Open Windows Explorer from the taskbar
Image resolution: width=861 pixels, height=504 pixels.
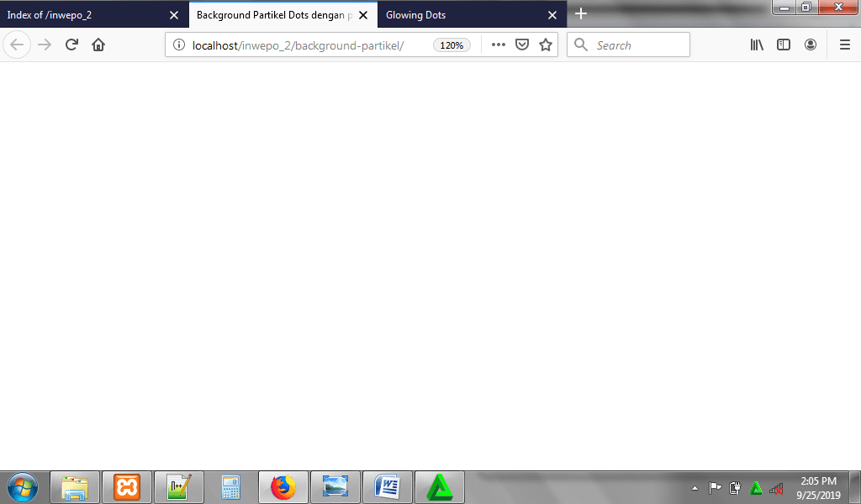click(75, 487)
